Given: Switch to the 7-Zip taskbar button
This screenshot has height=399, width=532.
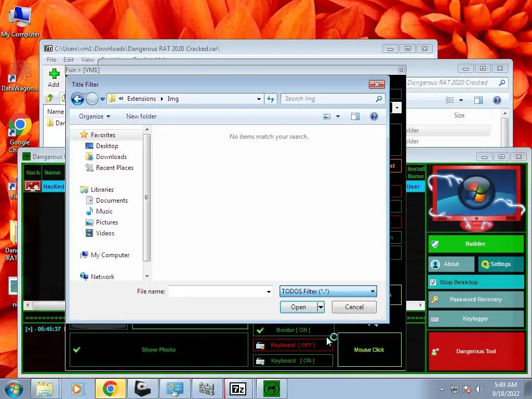Looking at the screenshot, I should point(237,389).
